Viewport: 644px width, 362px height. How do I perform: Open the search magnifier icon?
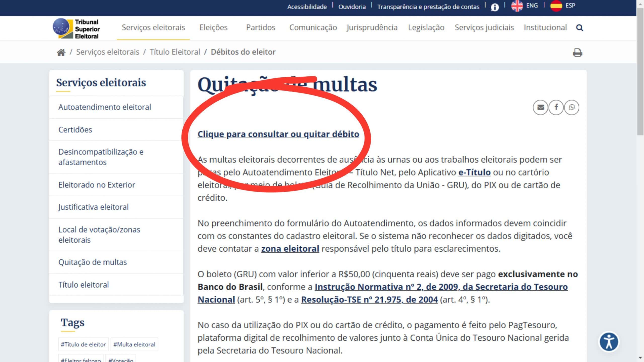pyautogui.click(x=580, y=28)
